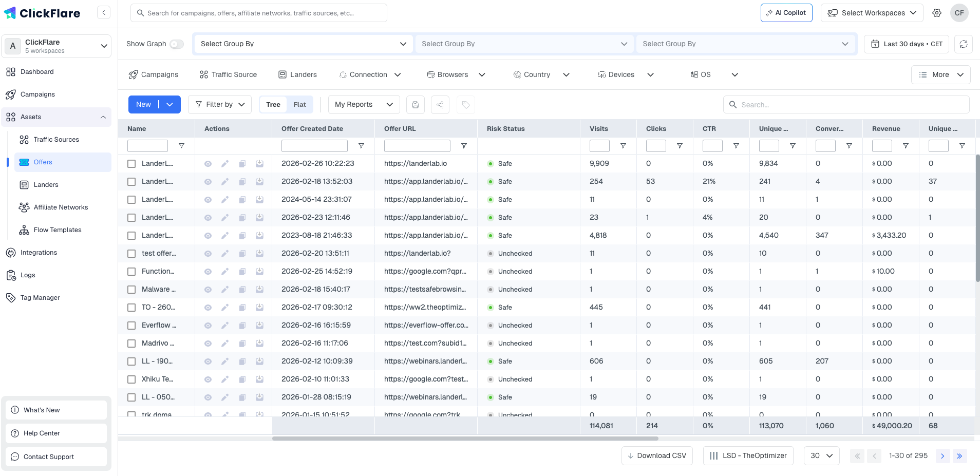Click the print/save icon beside My Reports
The image size is (980, 476).
415,105
